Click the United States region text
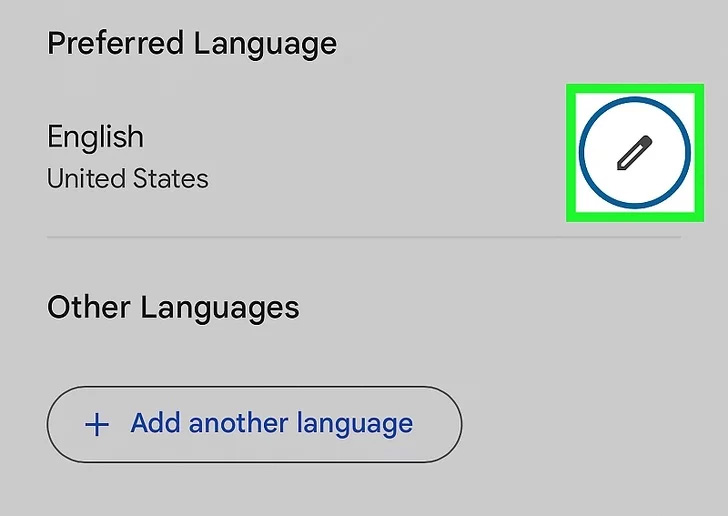Viewport: 728px width, 516px height. point(128,179)
